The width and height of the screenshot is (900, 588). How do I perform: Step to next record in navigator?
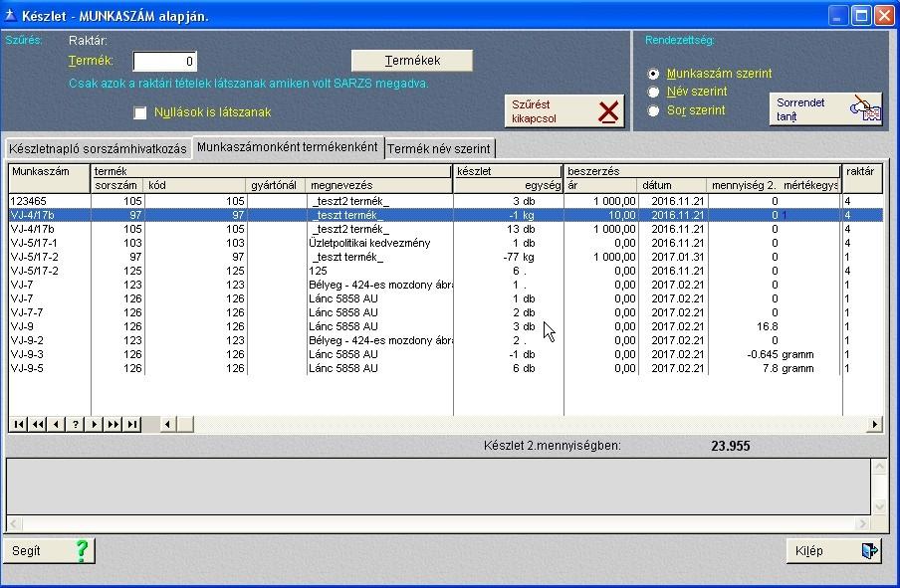coord(95,425)
